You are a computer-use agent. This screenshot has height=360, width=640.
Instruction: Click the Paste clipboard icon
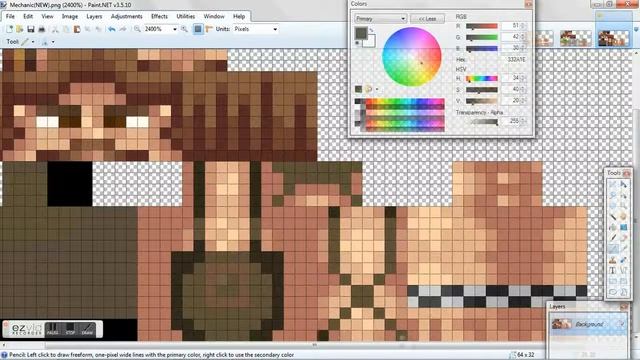click(77, 29)
